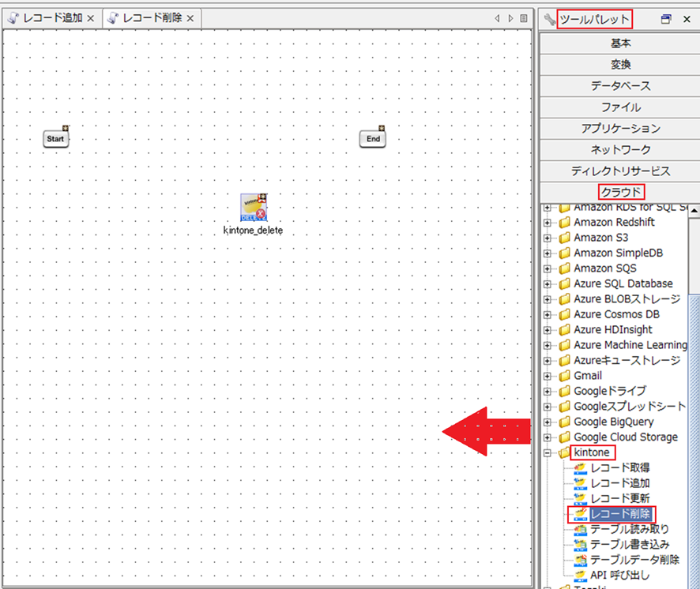Select Googleスプレッドシート tree item
The height and width of the screenshot is (589, 700).
pyautogui.click(x=630, y=407)
